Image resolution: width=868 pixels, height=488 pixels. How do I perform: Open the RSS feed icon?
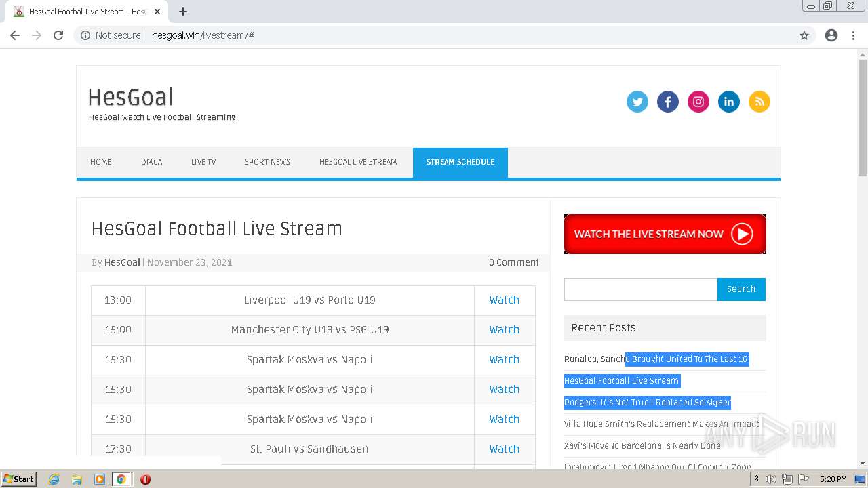point(759,102)
